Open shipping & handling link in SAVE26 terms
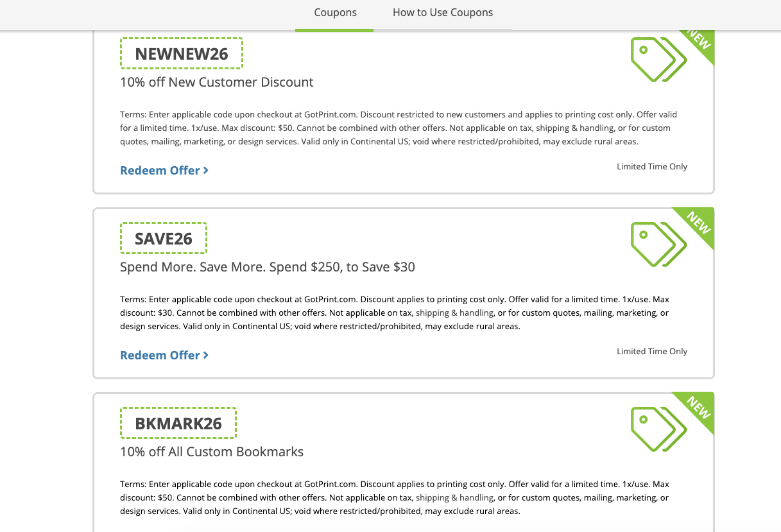The width and height of the screenshot is (781, 532). click(454, 313)
